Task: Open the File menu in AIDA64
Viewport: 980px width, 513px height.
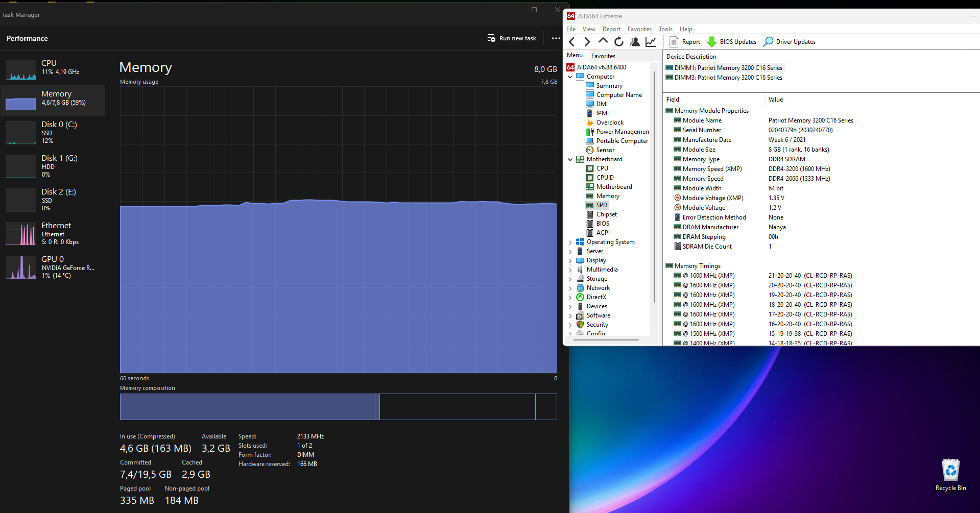Action: point(571,29)
